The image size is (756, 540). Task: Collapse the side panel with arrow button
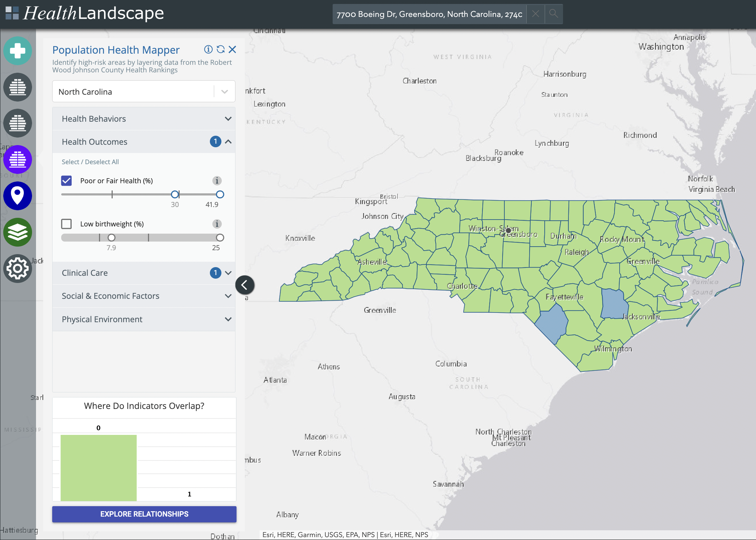click(x=245, y=285)
